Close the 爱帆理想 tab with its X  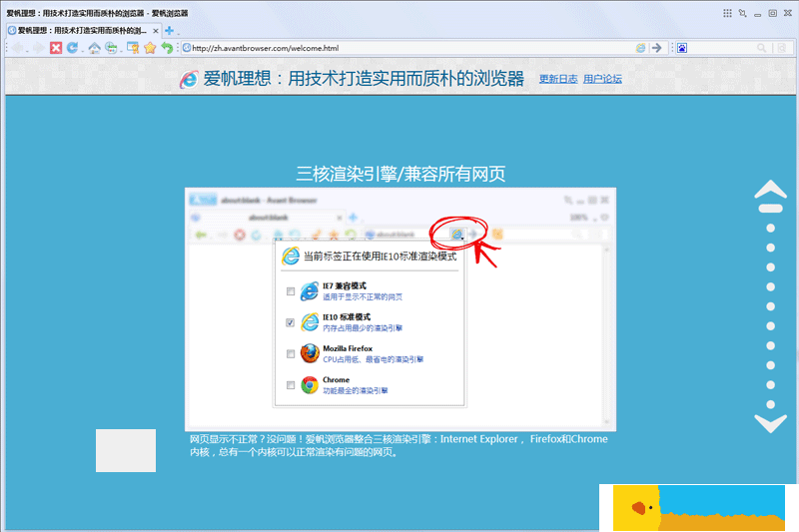pyautogui.click(x=156, y=31)
